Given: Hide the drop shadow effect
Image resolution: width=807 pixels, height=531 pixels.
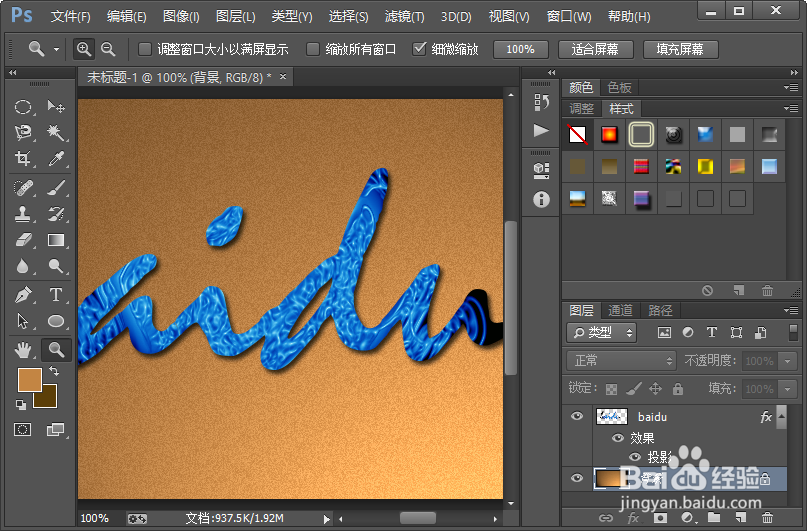Looking at the screenshot, I should point(635,457).
